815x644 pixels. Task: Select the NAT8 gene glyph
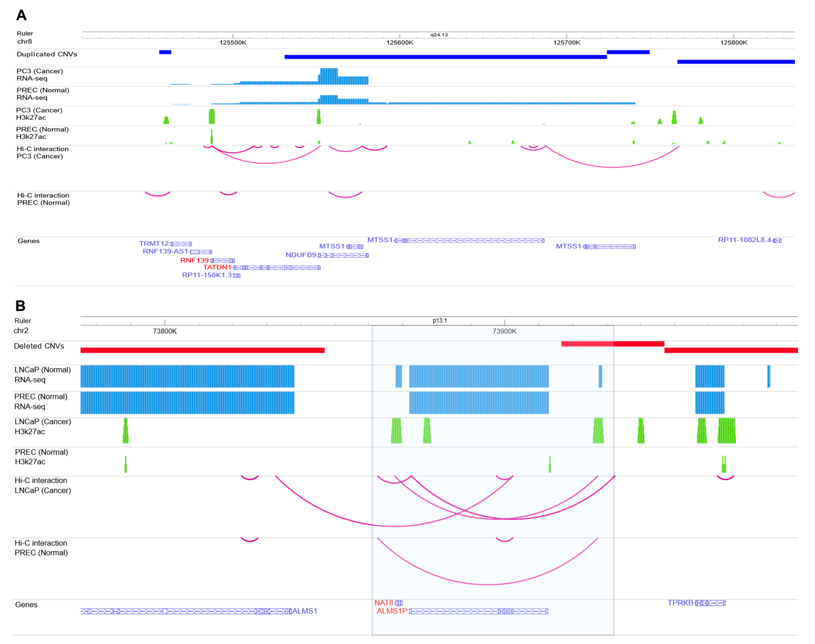[399, 603]
